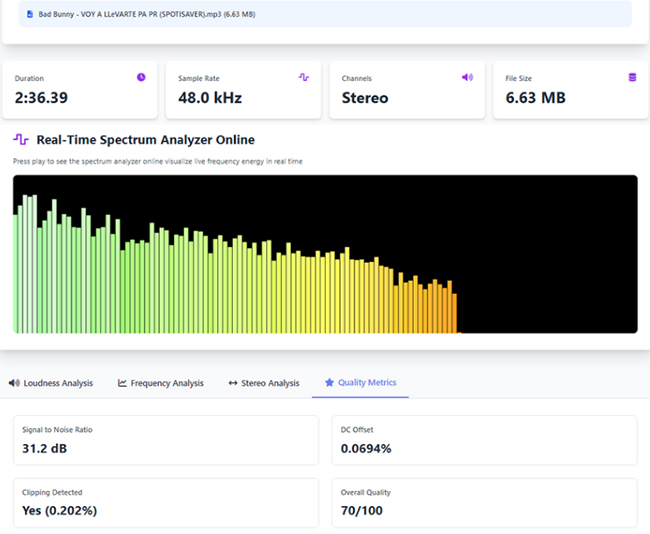Click the waveform icon in the Sample Rate card
The height and width of the screenshot is (534, 650).
pyautogui.click(x=303, y=77)
